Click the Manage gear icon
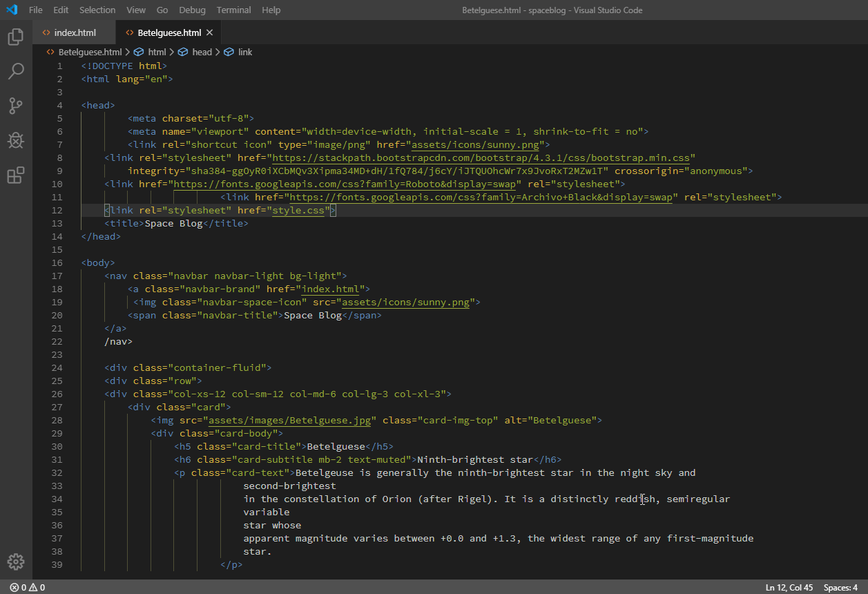868x594 pixels. point(15,562)
